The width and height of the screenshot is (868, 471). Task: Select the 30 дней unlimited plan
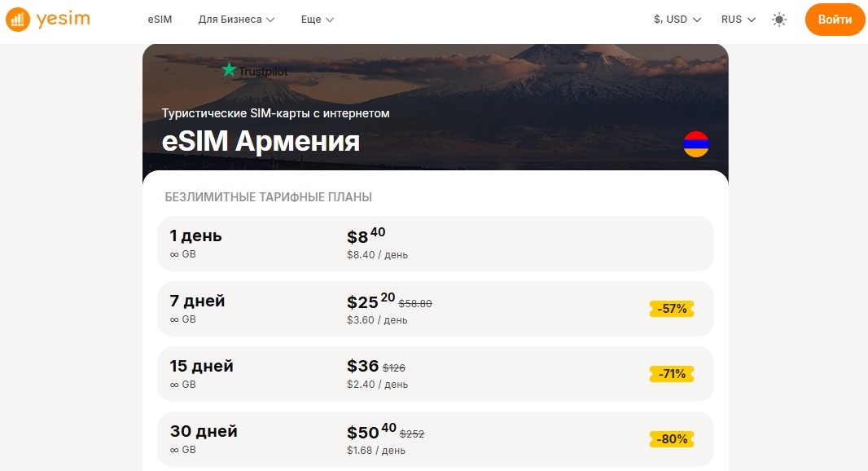tap(436, 439)
